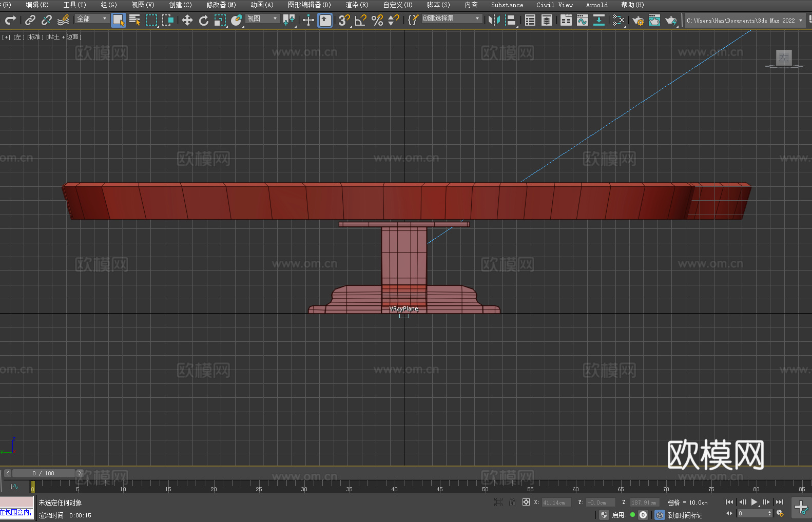This screenshot has width=812, height=522.
Task: Click the Align tool icon
Action: [511, 20]
